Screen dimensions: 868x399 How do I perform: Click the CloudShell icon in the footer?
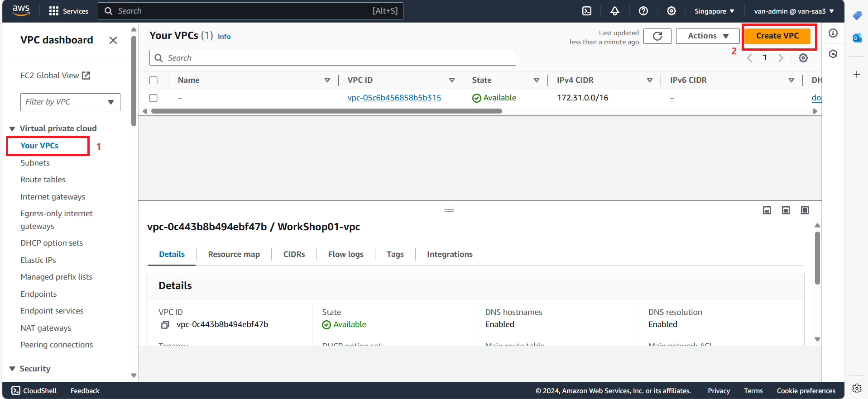(16, 390)
